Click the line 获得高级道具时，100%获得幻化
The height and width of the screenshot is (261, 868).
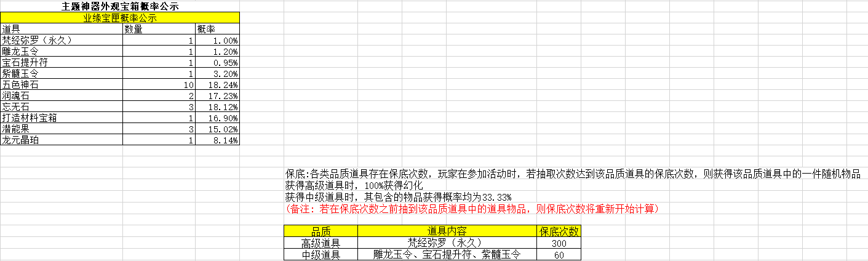(354, 185)
